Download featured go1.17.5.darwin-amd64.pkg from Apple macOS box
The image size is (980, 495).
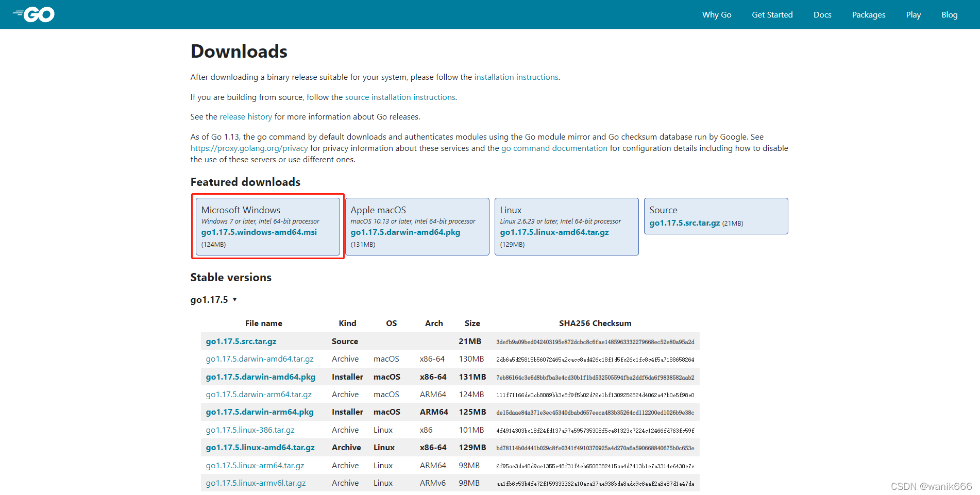[405, 232]
